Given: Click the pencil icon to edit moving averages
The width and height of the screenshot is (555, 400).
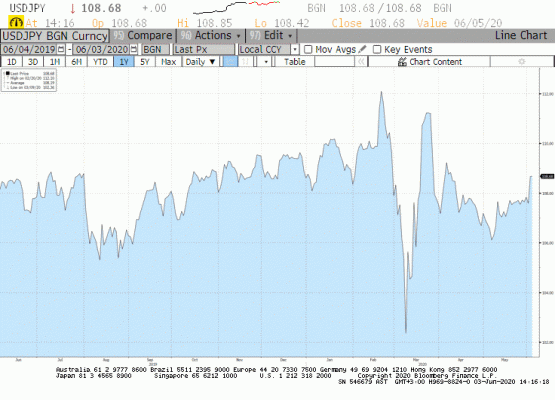Looking at the screenshot, I should (x=363, y=49).
